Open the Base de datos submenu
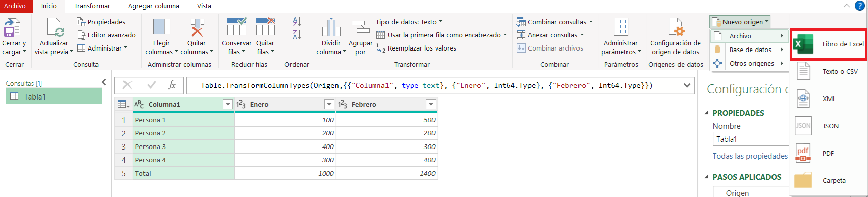The height and width of the screenshot is (197, 868). pos(749,50)
